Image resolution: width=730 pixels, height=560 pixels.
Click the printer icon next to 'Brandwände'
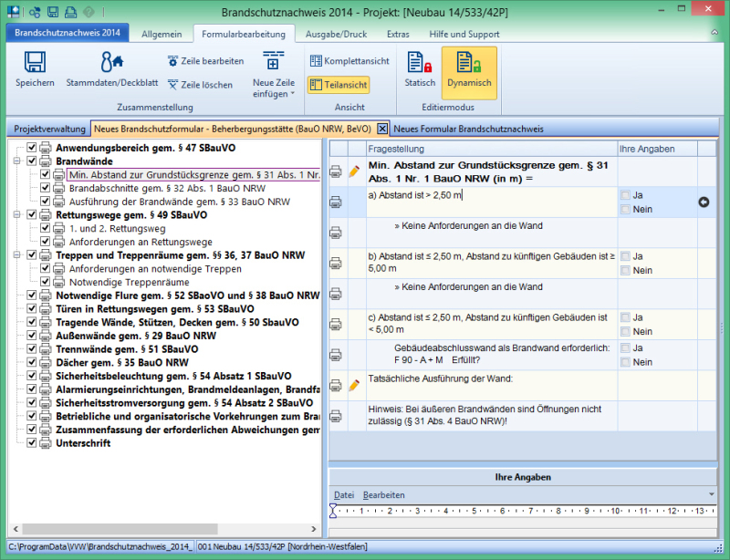pyautogui.click(x=45, y=161)
